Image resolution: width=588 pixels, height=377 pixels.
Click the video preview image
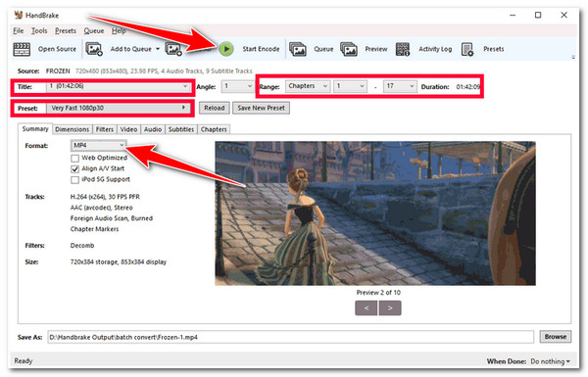(x=375, y=213)
